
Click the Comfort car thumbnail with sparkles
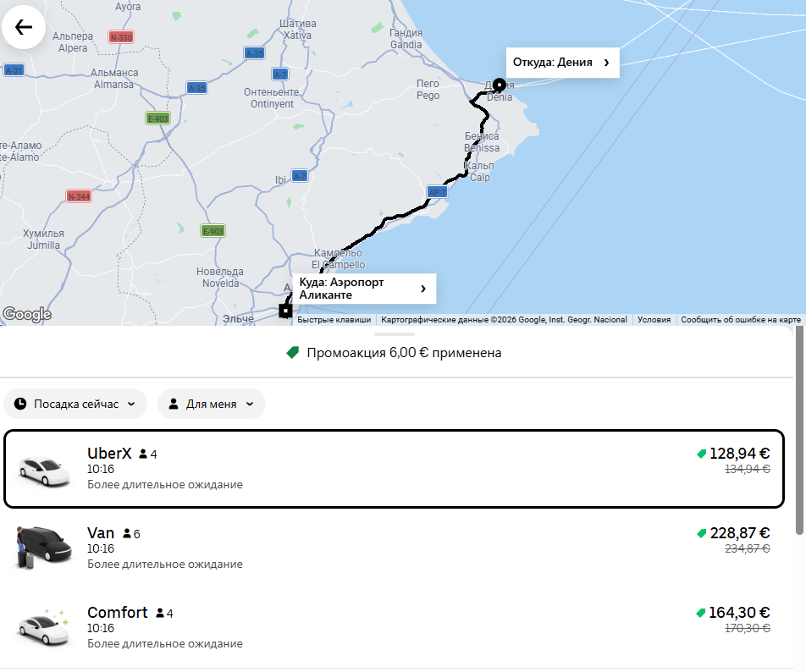click(x=44, y=627)
